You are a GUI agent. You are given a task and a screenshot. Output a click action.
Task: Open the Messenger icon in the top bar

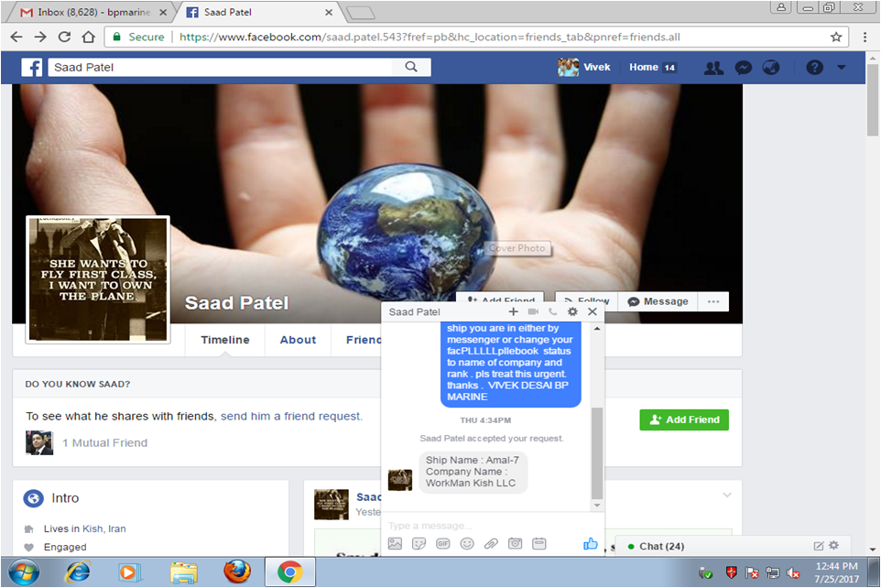(744, 68)
